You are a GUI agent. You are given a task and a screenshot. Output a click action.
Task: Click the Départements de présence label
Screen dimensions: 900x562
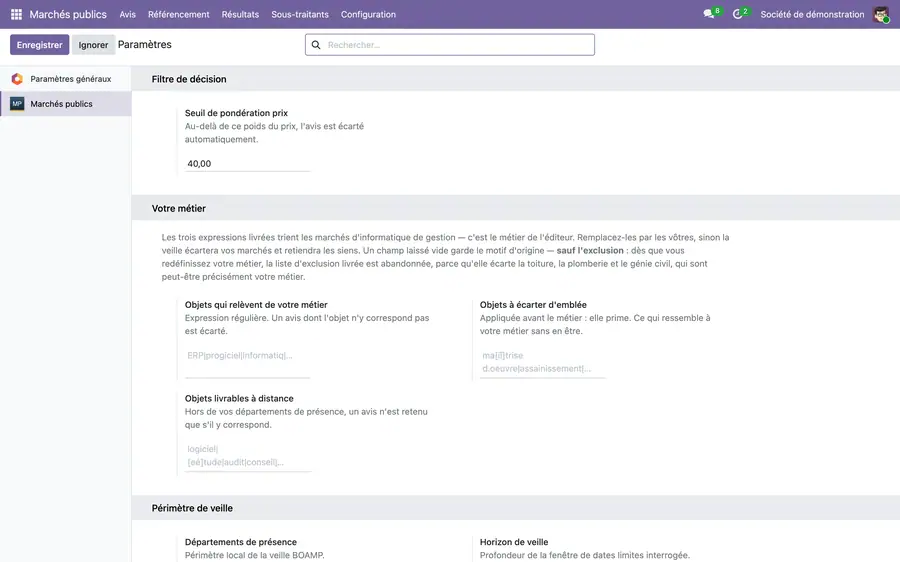coord(240,542)
